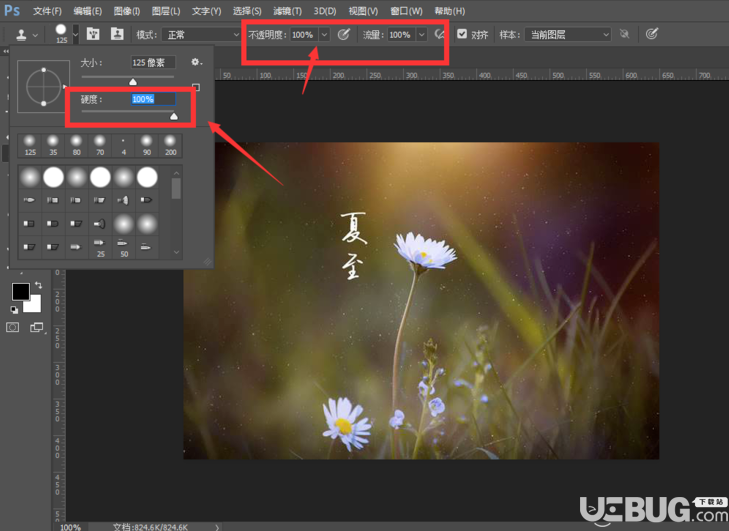Expand the 流量 flow slider arrow
The image size is (729, 531).
(x=421, y=35)
